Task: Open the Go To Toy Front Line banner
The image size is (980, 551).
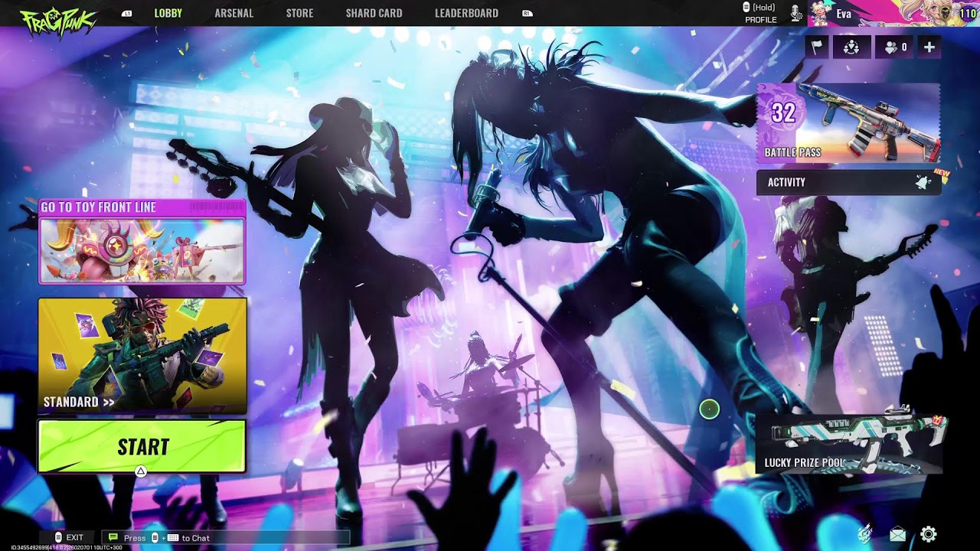Action: (142, 242)
